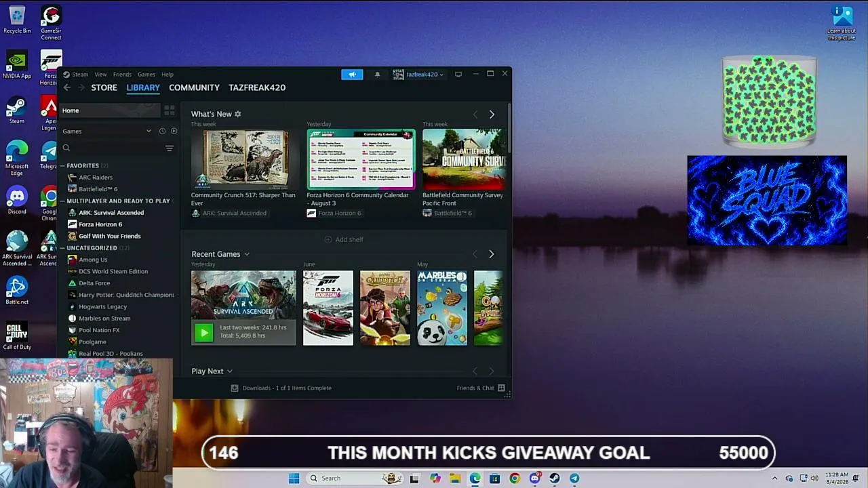Open the TAZFREAK420 profile tab
868x488 pixels.
(x=257, y=87)
